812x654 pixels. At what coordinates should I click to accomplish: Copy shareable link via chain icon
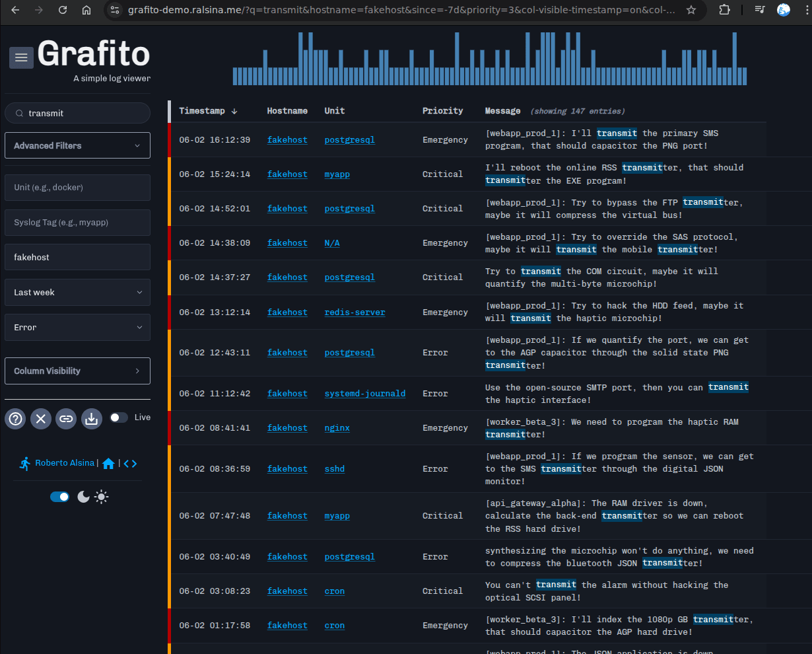pos(66,418)
